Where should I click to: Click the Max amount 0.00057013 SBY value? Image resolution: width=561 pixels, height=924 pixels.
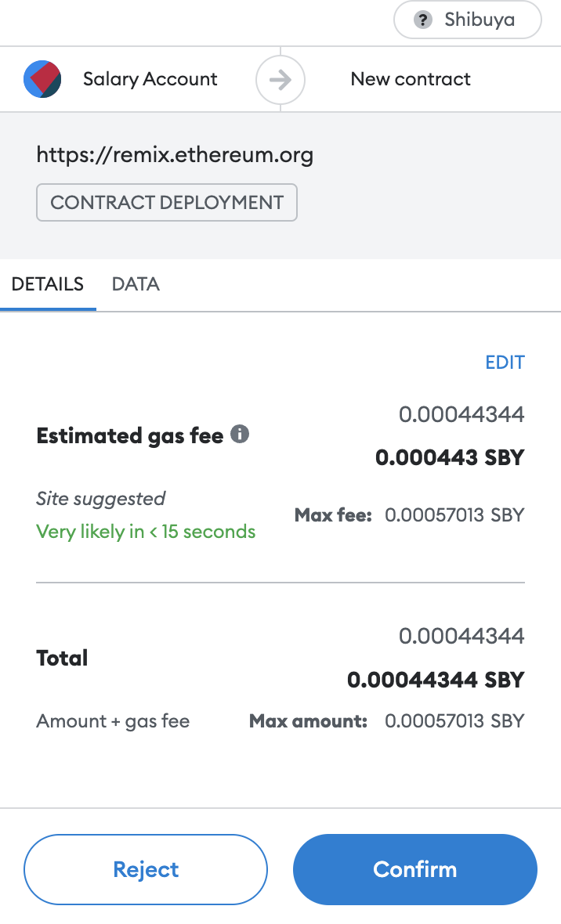tap(454, 721)
